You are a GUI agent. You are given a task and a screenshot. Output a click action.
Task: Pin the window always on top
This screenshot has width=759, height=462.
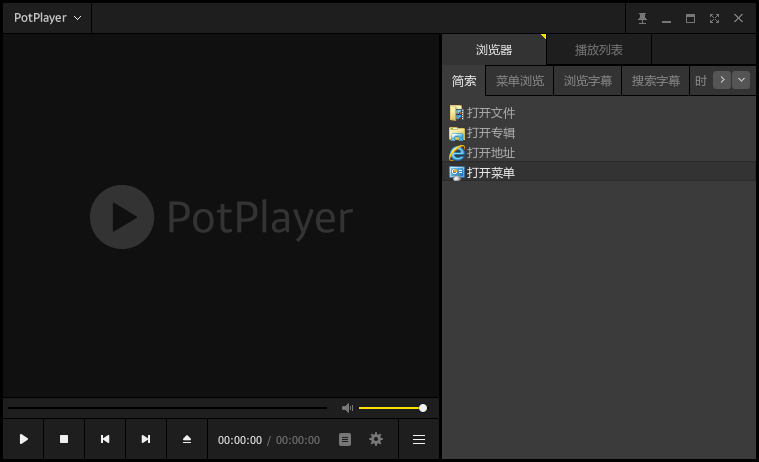pyautogui.click(x=643, y=18)
